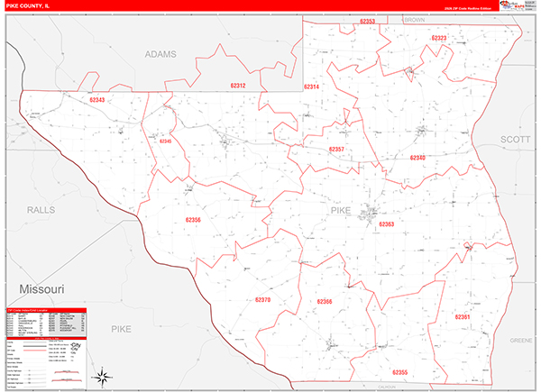The height and width of the screenshot is (392, 541).
Task: Click the red ZIP Code line sample in legend
Action: [x=35, y=351]
